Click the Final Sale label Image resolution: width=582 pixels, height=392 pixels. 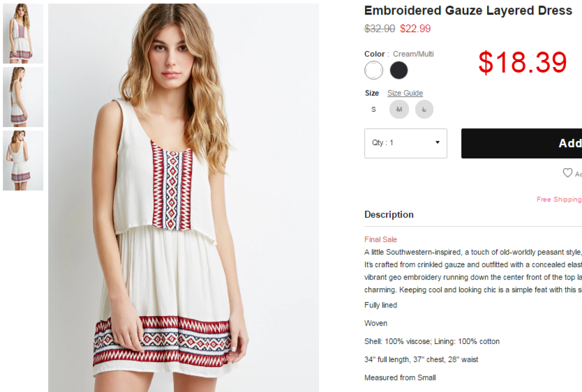pyautogui.click(x=380, y=239)
